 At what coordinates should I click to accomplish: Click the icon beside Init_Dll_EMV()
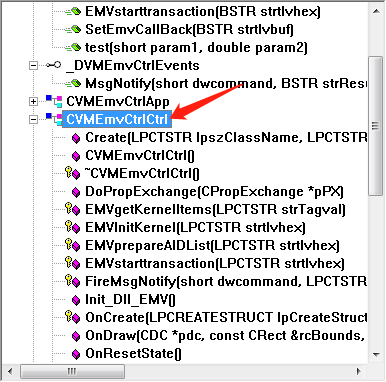point(76,300)
